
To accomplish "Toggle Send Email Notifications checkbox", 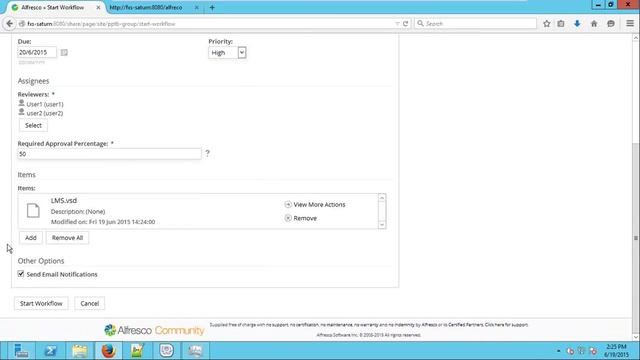I will 21,274.
